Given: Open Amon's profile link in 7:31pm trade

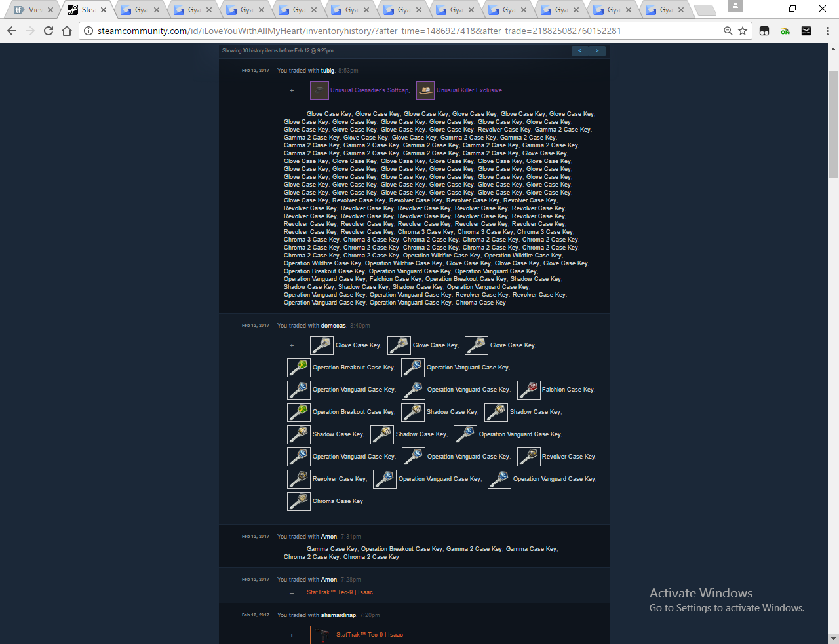Looking at the screenshot, I should point(329,537).
